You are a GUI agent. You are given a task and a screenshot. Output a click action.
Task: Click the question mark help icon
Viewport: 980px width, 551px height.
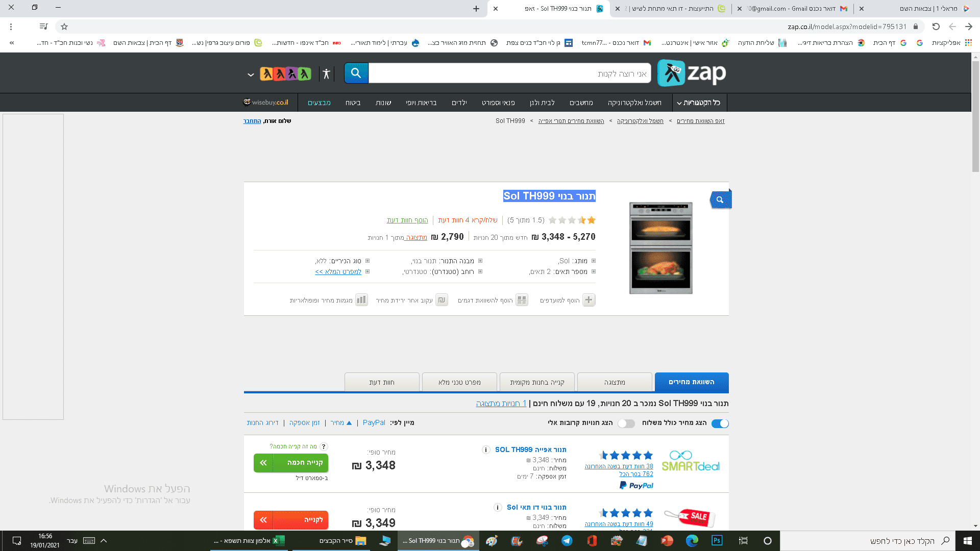(324, 446)
